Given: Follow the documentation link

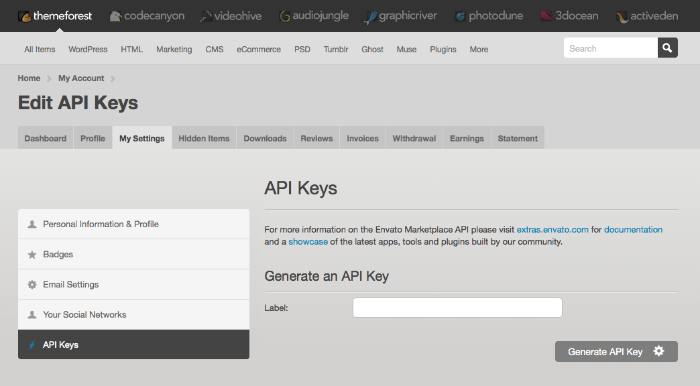Looking at the screenshot, I should pyautogui.click(x=633, y=229).
